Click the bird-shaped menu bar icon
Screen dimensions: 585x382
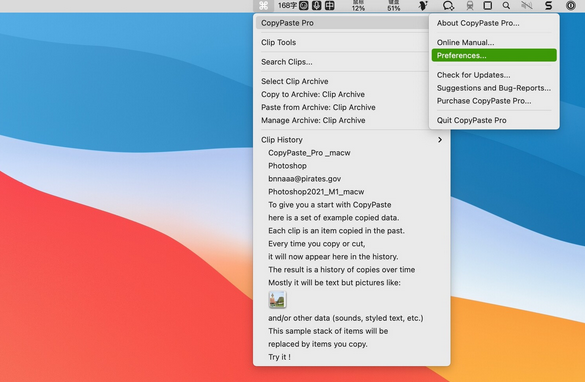pos(423,6)
